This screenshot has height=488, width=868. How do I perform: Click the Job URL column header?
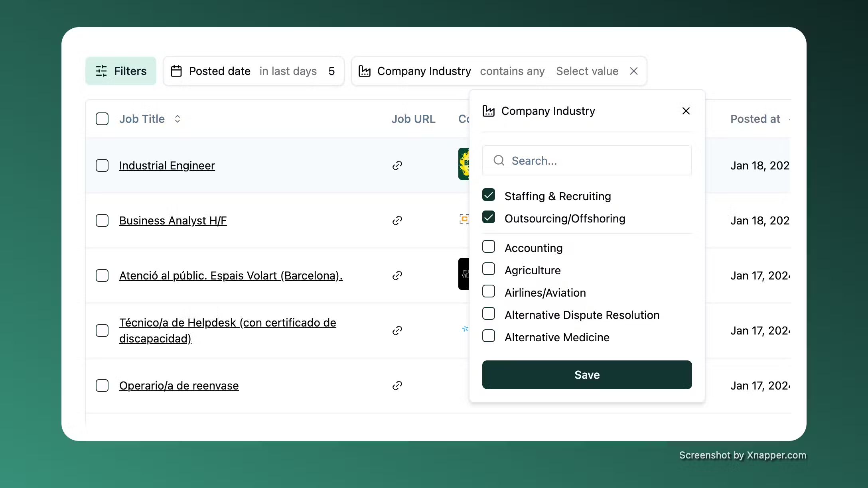(x=413, y=119)
